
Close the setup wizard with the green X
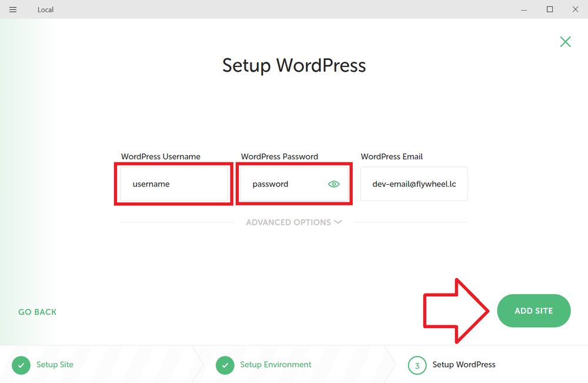565,42
